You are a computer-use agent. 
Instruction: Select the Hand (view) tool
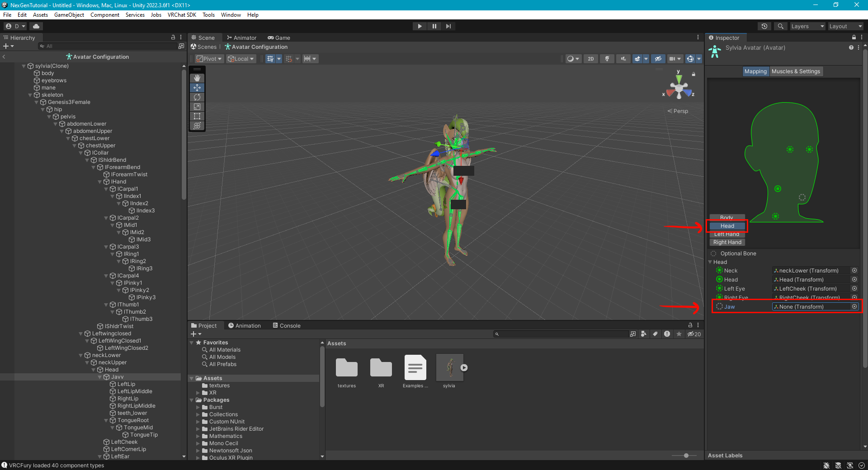(197, 78)
